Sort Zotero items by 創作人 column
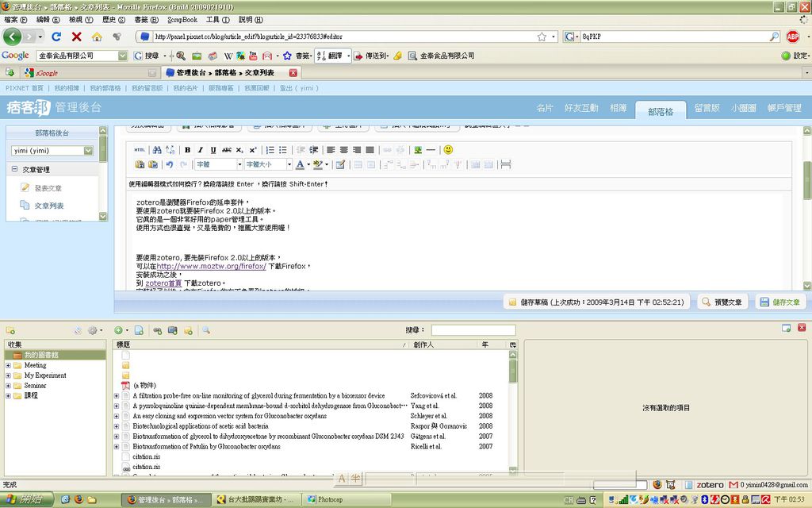This screenshot has height=508, width=812. click(442, 344)
